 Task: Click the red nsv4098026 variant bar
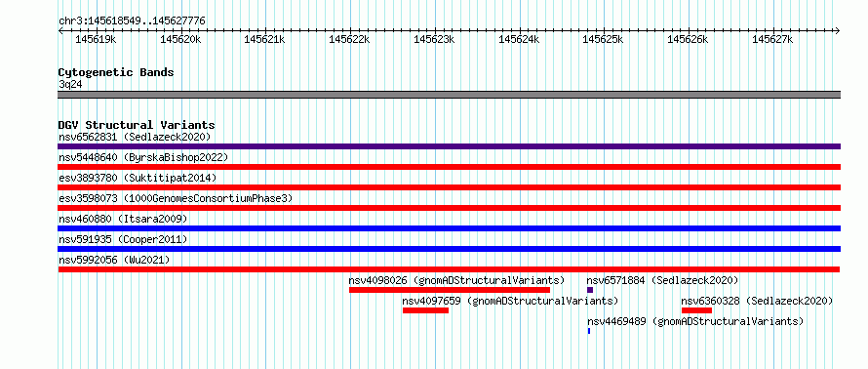tap(450, 290)
